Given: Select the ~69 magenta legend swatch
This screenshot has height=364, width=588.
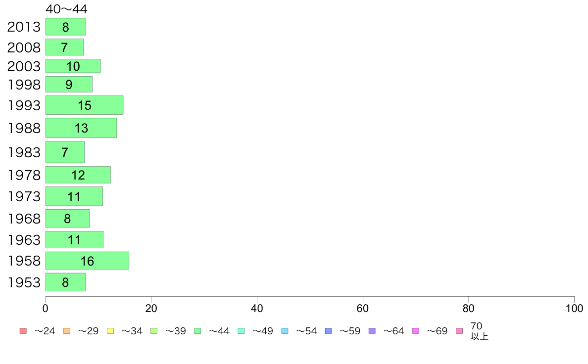Looking at the screenshot, I should (x=415, y=331).
